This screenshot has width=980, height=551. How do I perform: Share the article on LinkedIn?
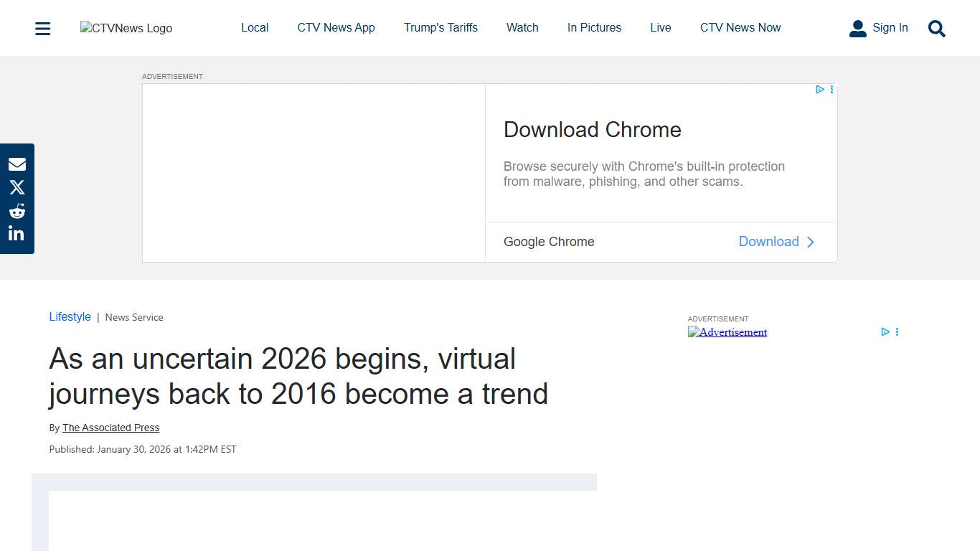(17, 233)
